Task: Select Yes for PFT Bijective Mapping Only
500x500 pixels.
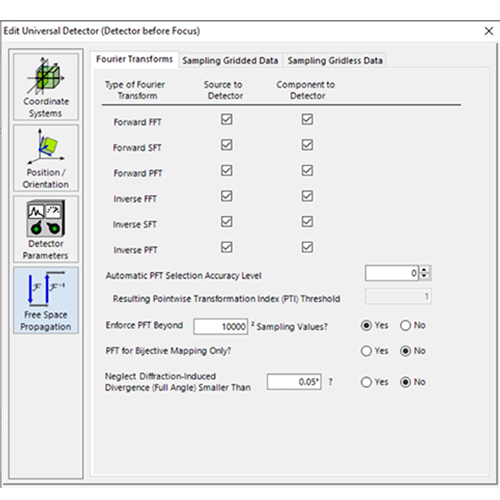Action: click(375, 351)
